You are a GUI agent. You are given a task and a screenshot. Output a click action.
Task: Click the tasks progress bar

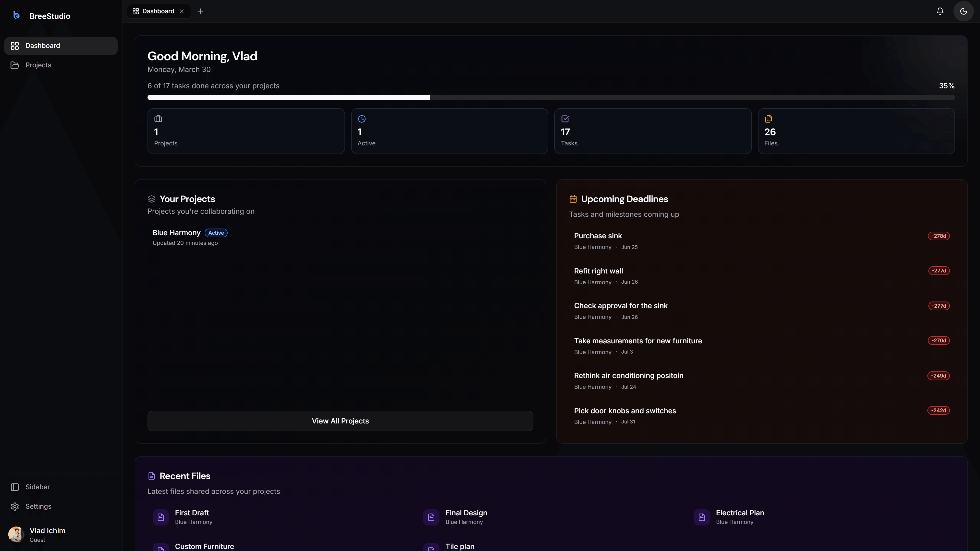551,97
